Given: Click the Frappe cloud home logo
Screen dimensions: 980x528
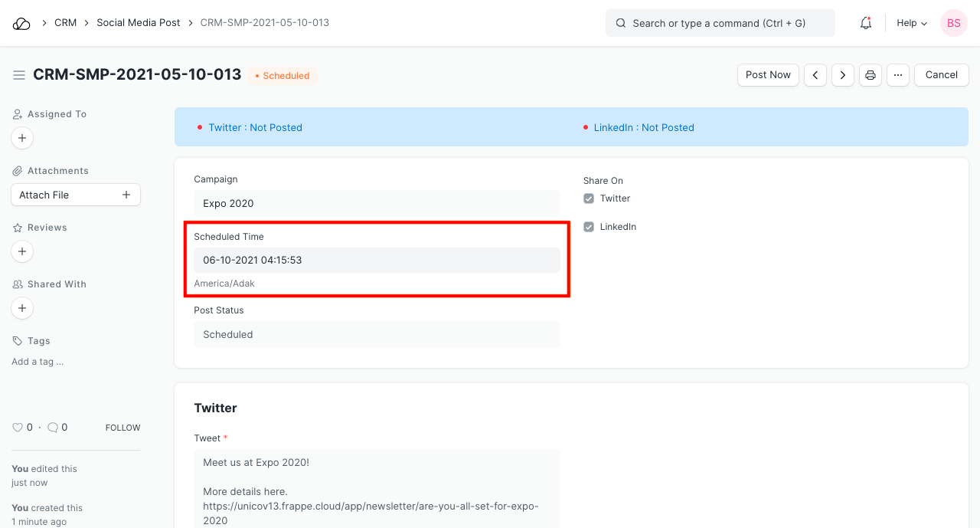Looking at the screenshot, I should [21, 23].
